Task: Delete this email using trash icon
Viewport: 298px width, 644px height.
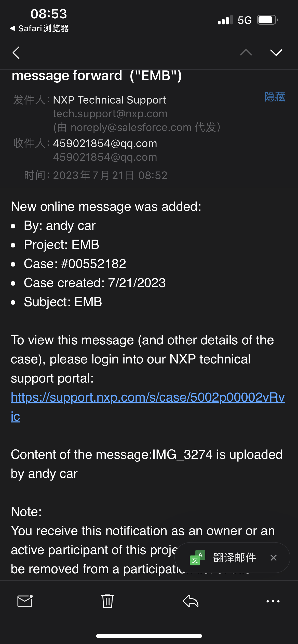Action: tap(107, 601)
